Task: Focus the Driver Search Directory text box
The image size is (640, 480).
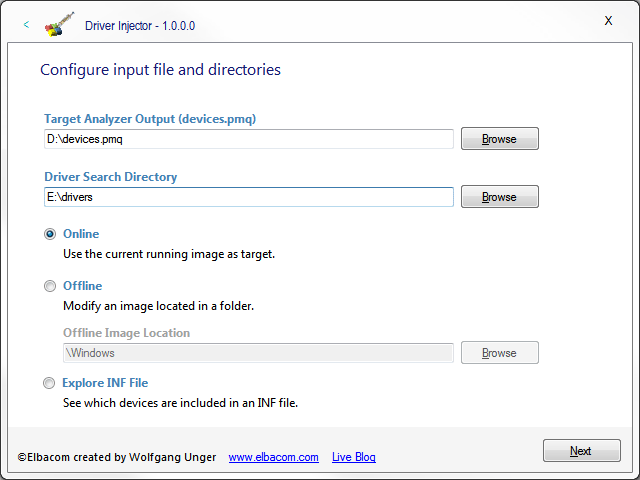Action: click(248, 197)
